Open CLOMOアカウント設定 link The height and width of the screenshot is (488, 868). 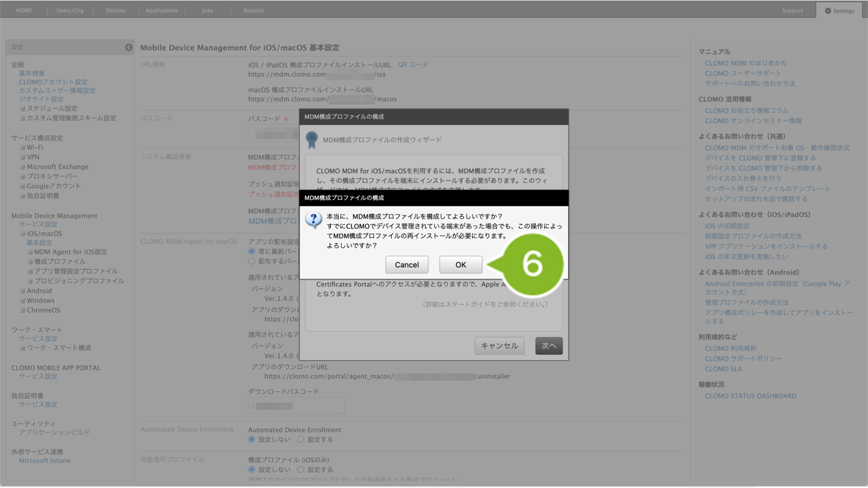[x=53, y=82]
